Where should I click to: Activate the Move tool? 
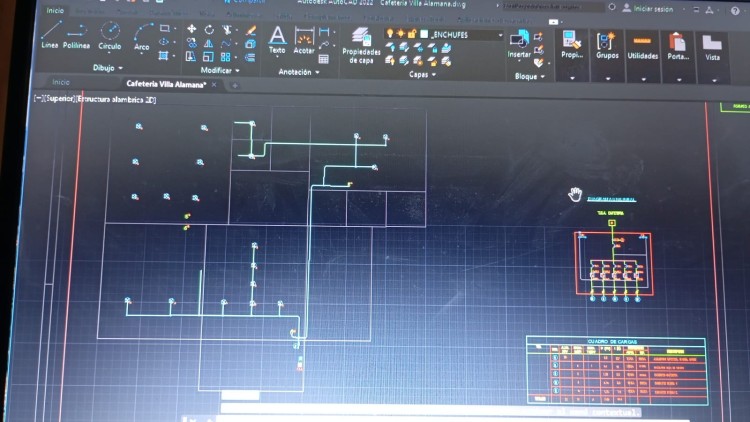tap(191, 29)
